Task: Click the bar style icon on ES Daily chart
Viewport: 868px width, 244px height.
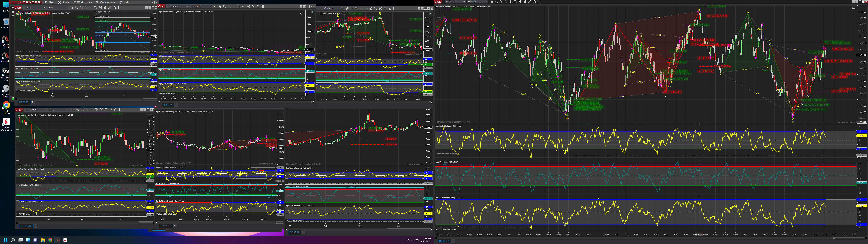Action: (x=72, y=8)
